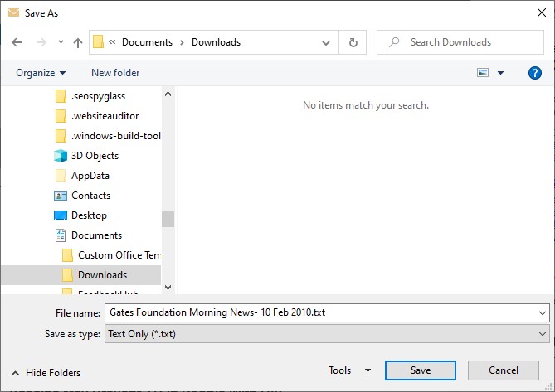555x392 pixels.
Task: Collapse the pane with Hide Folders
Action: pyautogui.click(x=46, y=373)
